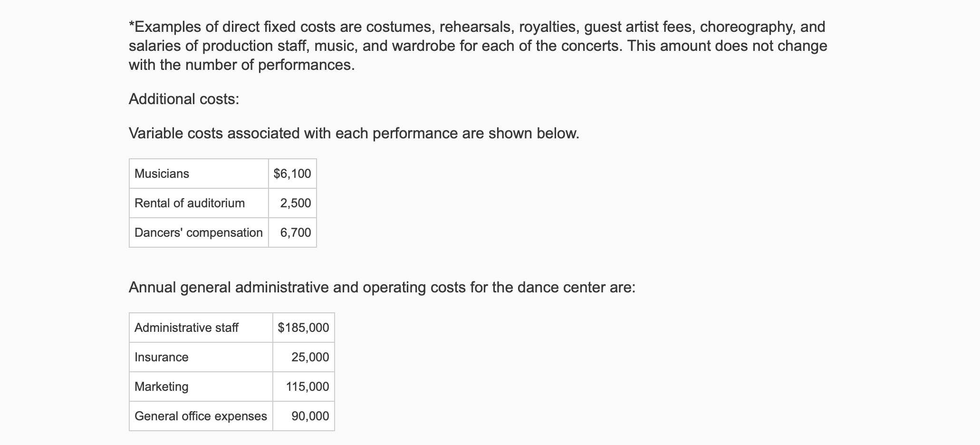Click the 'with the number of performances' line
The image size is (980, 445).
coord(241,65)
